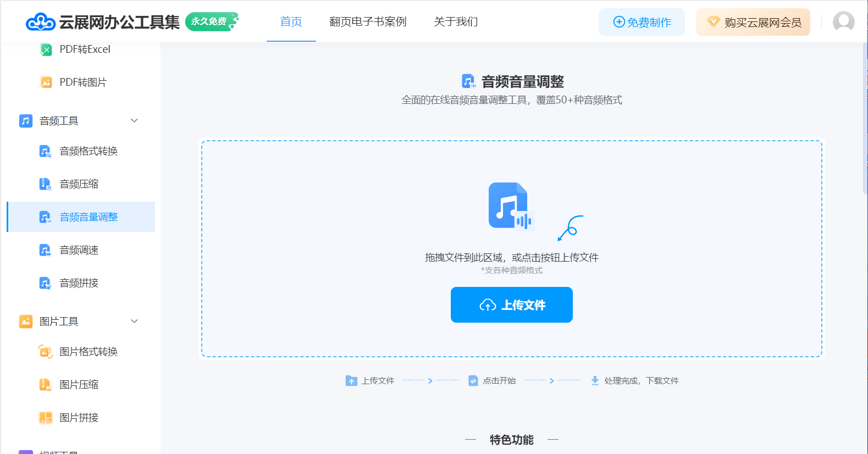Click the 音频压缩 icon
Viewport: 868px width, 454px height.
(46, 184)
